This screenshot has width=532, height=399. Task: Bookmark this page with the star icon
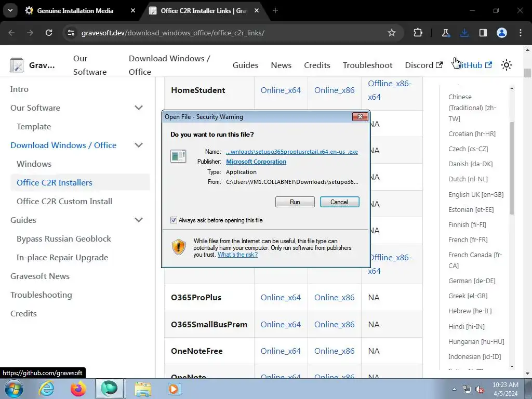click(x=392, y=33)
